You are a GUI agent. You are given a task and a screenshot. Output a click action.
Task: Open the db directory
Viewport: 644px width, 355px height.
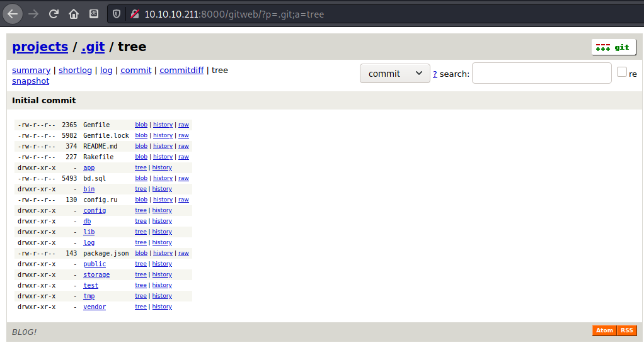87,221
